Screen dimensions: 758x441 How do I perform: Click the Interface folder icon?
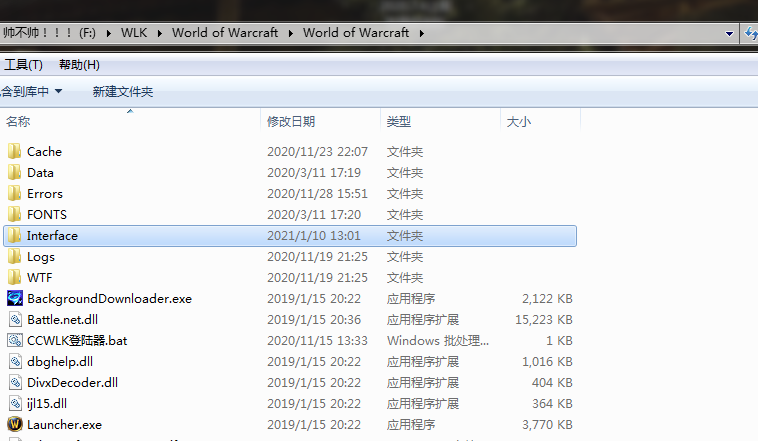pyautogui.click(x=15, y=235)
